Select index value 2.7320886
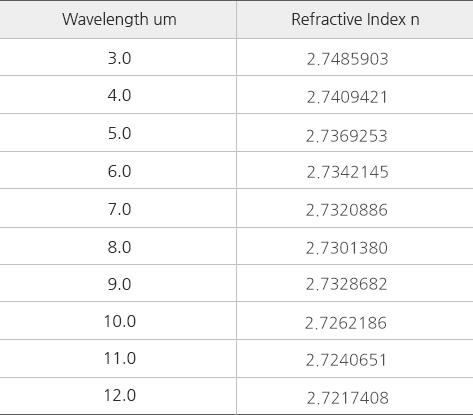The image size is (473, 415). 347,210
